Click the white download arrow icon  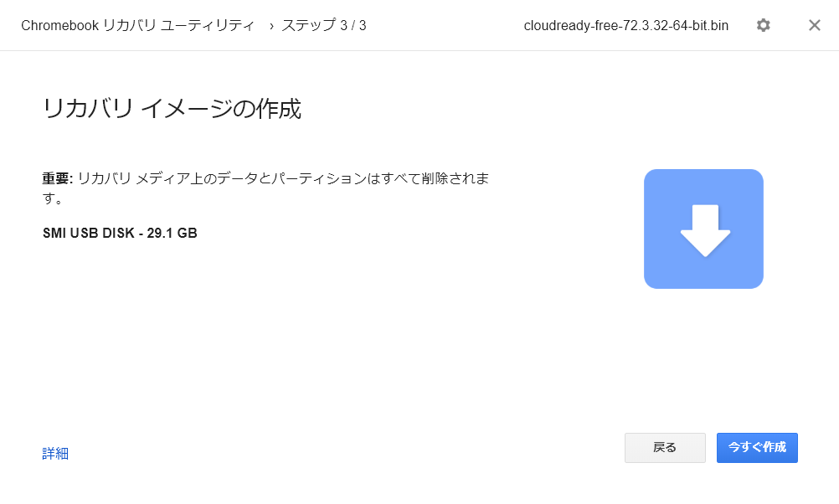pyautogui.click(x=705, y=230)
